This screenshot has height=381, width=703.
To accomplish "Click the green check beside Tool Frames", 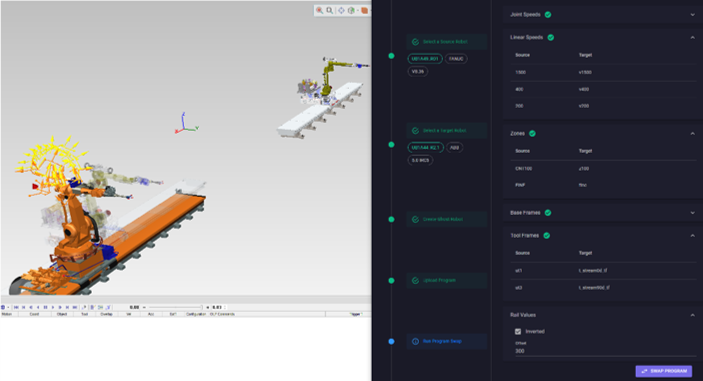I will click(x=547, y=236).
